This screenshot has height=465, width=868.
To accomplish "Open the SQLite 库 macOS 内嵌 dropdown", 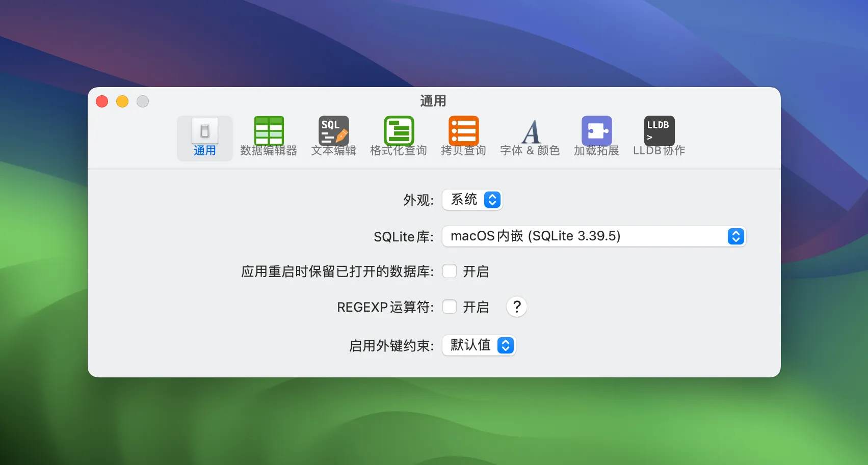I will coord(594,236).
